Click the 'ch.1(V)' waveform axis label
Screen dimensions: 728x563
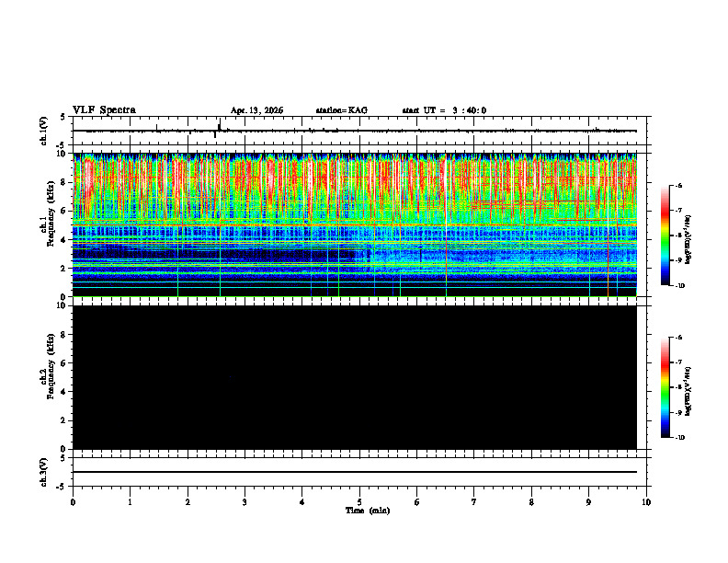click(44, 131)
